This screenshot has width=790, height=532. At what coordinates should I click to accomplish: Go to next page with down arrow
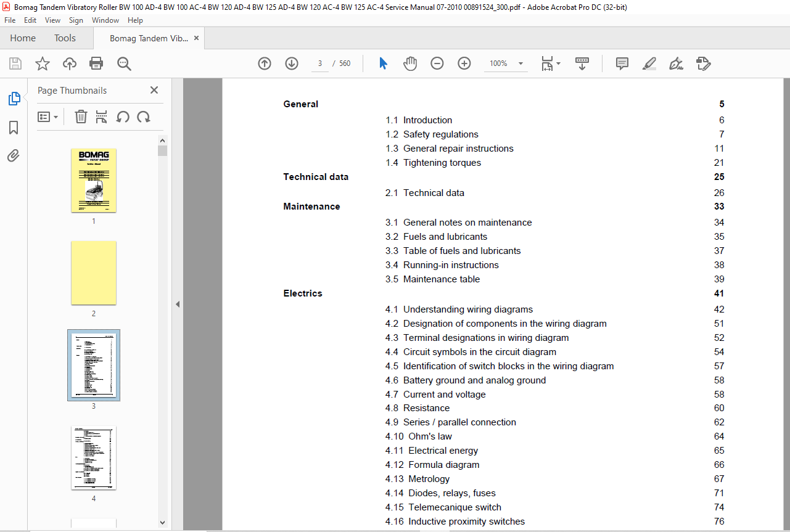(292, 63)
